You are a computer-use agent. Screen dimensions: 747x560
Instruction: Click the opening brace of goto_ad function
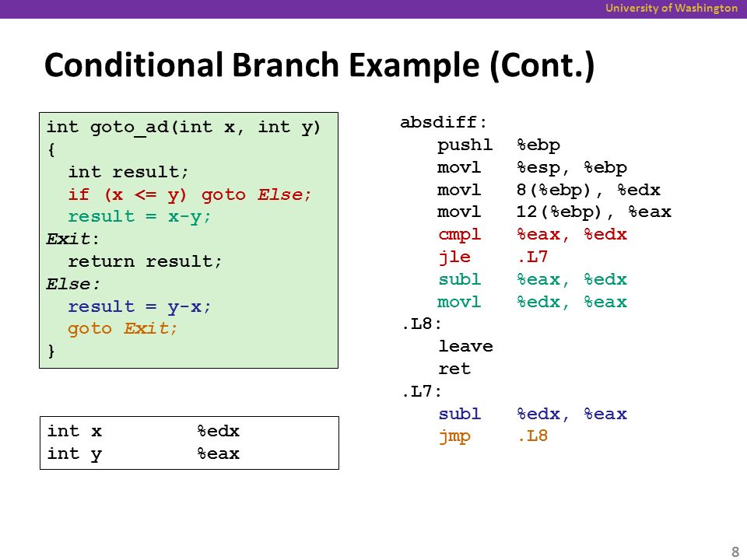click(51, 149)
